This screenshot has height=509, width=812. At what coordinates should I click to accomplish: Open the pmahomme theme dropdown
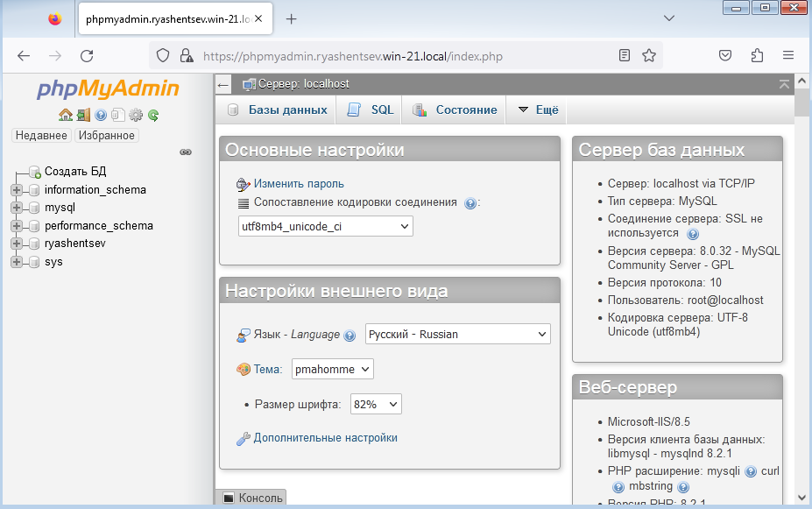pos(333,369)
